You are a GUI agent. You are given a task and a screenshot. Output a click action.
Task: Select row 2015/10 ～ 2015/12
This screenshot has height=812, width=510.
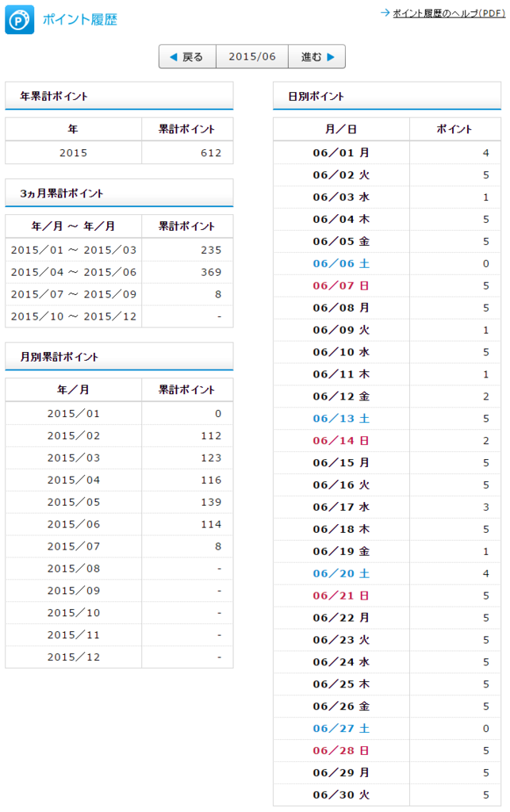(119, 316)
